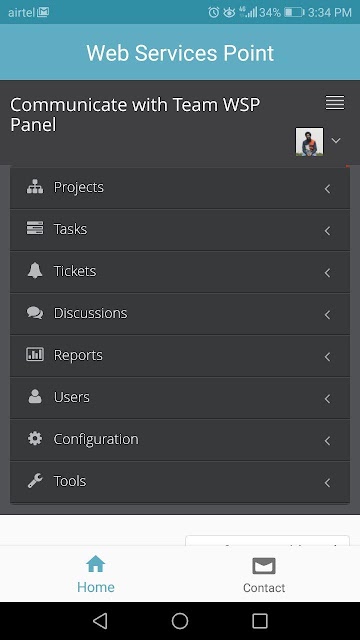Expand the Tickets submenu arrow
The image size is (360, 640).
coord(327,273)
